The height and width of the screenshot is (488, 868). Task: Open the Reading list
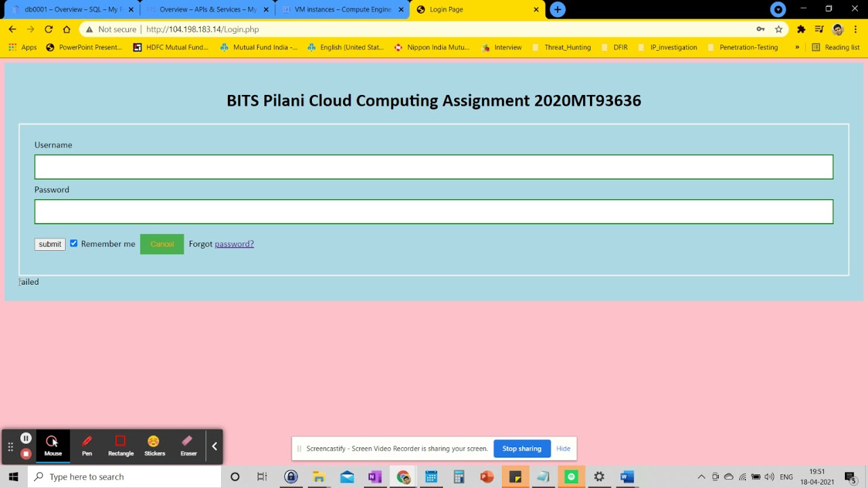[x=835, y=47]
